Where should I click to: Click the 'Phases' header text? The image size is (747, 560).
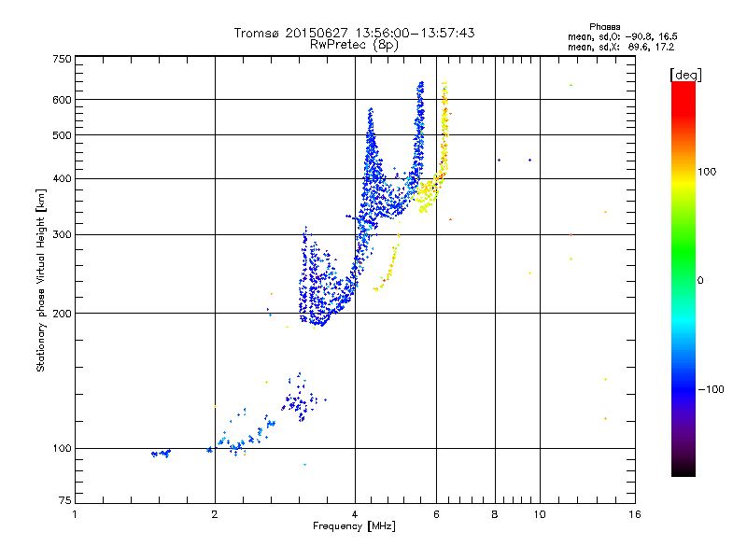[604, 27]
